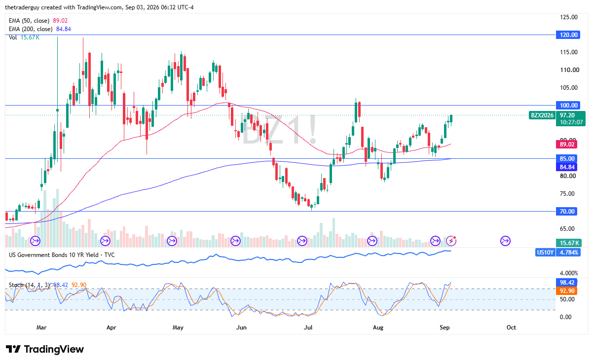Click the contract rollover marker just before Aug
Viewport: 593px width, 364px height.
tap(372, 241)
